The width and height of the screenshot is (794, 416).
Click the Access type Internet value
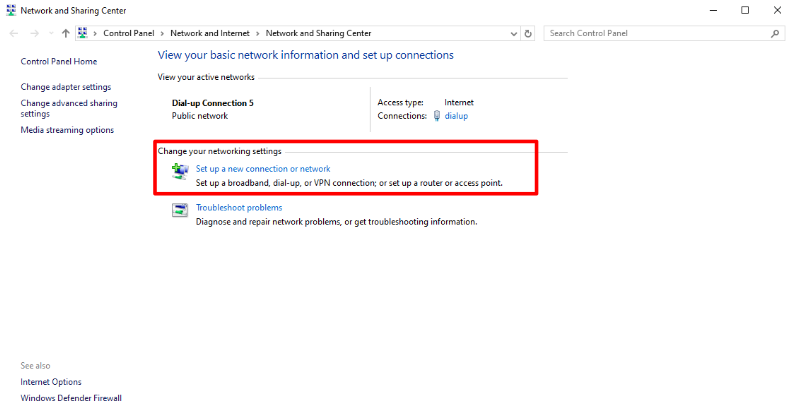[459, 102]
